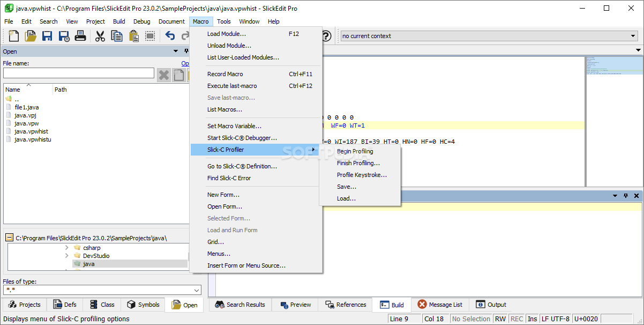Click the File name input field

[x=79, y=73]
